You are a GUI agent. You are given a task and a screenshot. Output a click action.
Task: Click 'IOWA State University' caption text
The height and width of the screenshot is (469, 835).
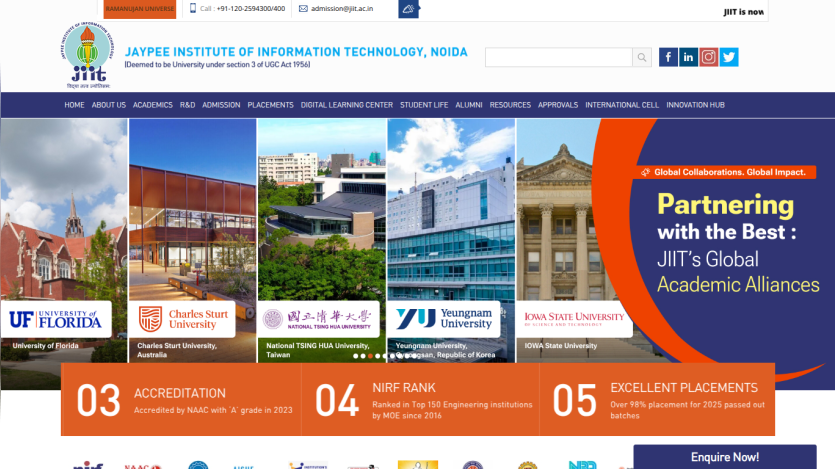pyautogui.click(x=561, y=345)
